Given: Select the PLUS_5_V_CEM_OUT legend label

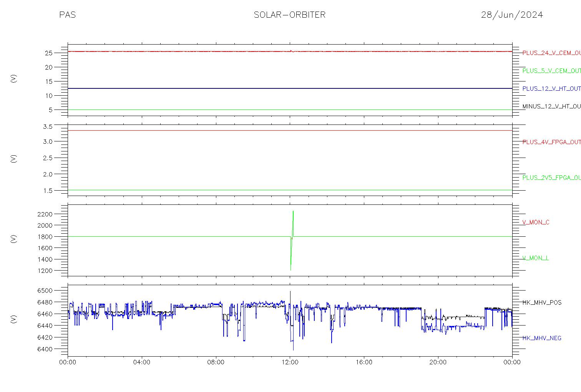Looking at the screenshot, I should (x=551, y=71).
